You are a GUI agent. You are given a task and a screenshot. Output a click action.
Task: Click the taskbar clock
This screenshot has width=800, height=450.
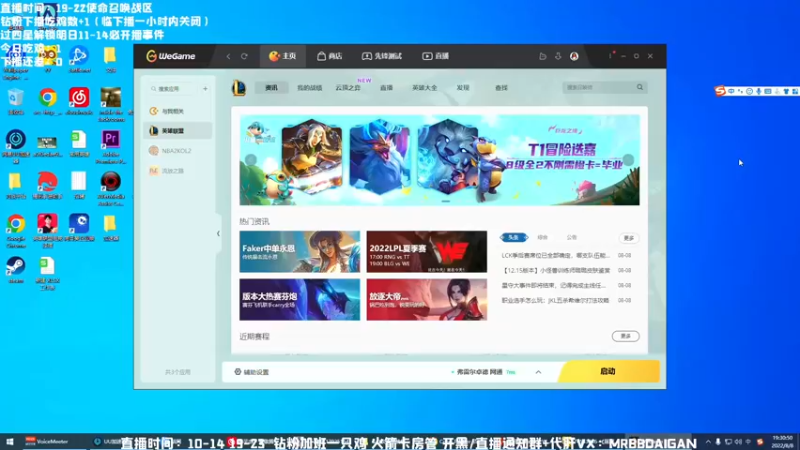tap(783, 441)
